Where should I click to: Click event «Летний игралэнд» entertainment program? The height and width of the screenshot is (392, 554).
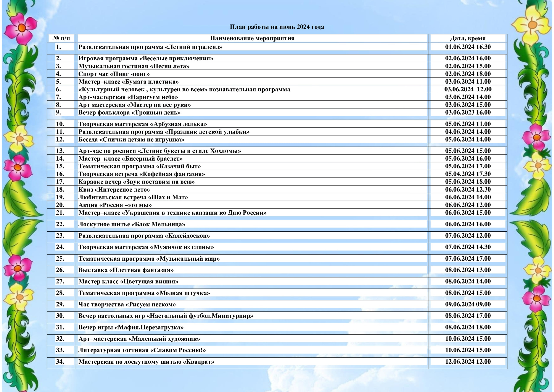click(150, 47)
